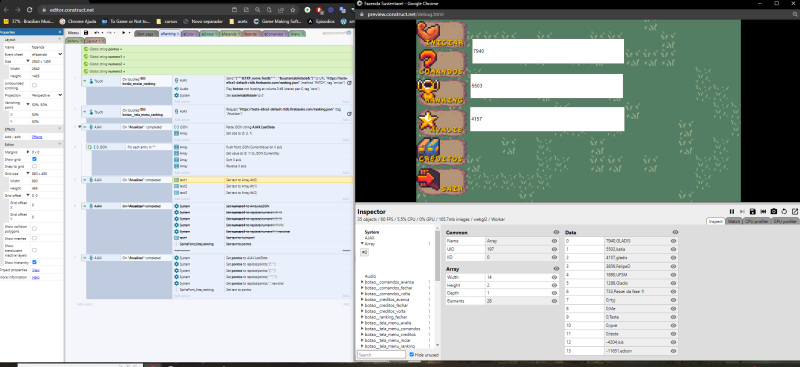The image size is (800, 367).
Task: Uncheck the Show grid checkbox
Action: [x=34, y=159]
